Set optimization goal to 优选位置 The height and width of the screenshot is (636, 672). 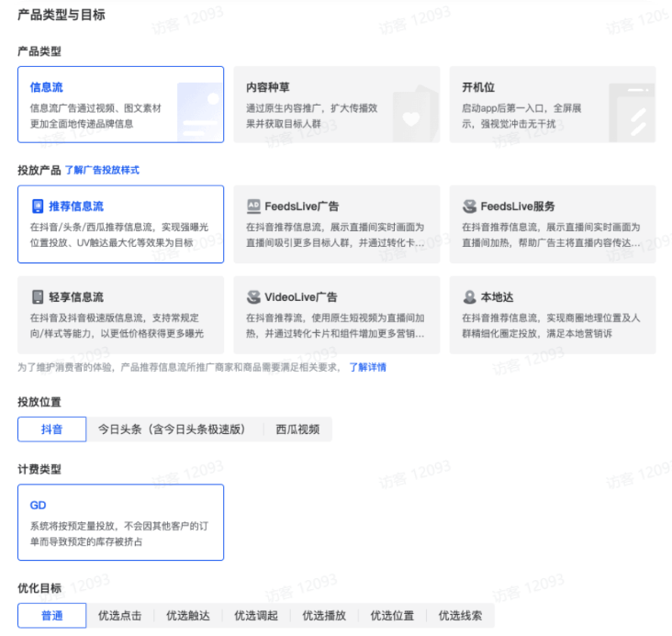[x=392, y=616]
